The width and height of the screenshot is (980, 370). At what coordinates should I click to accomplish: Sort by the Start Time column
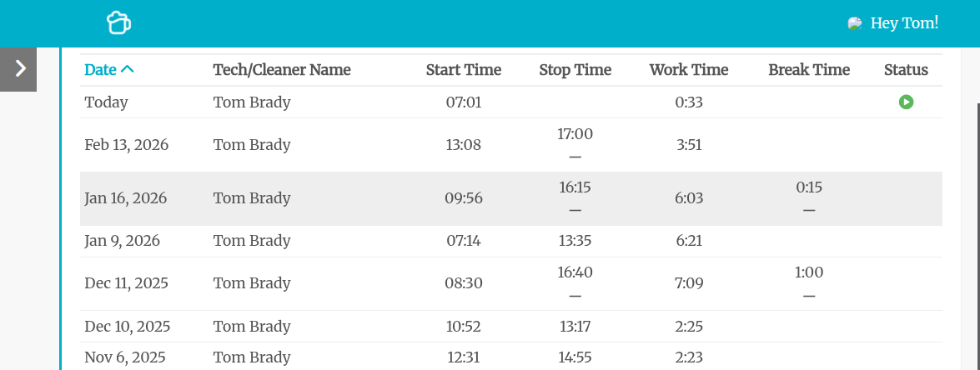pos(463,70)
